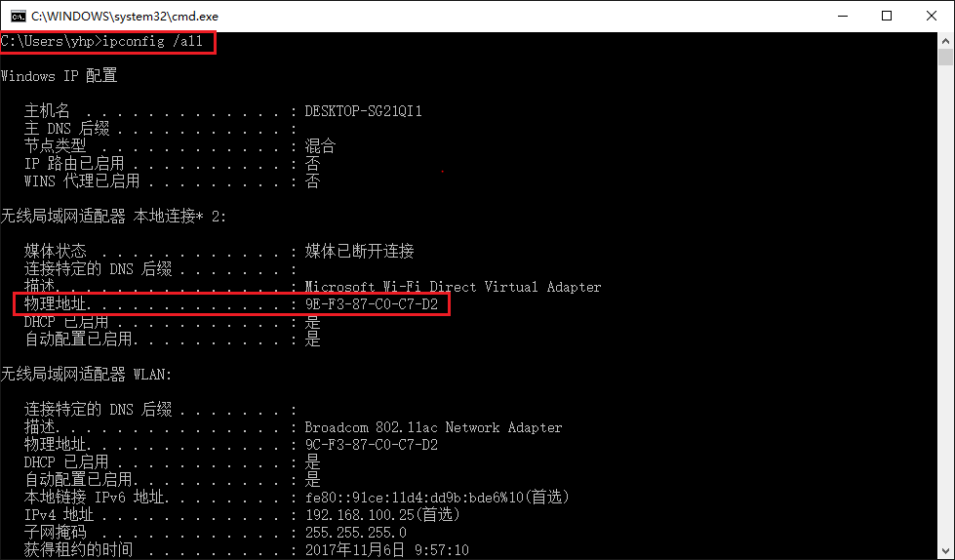
Task: Maximize the command prompt window
Action: coord(887,16)
